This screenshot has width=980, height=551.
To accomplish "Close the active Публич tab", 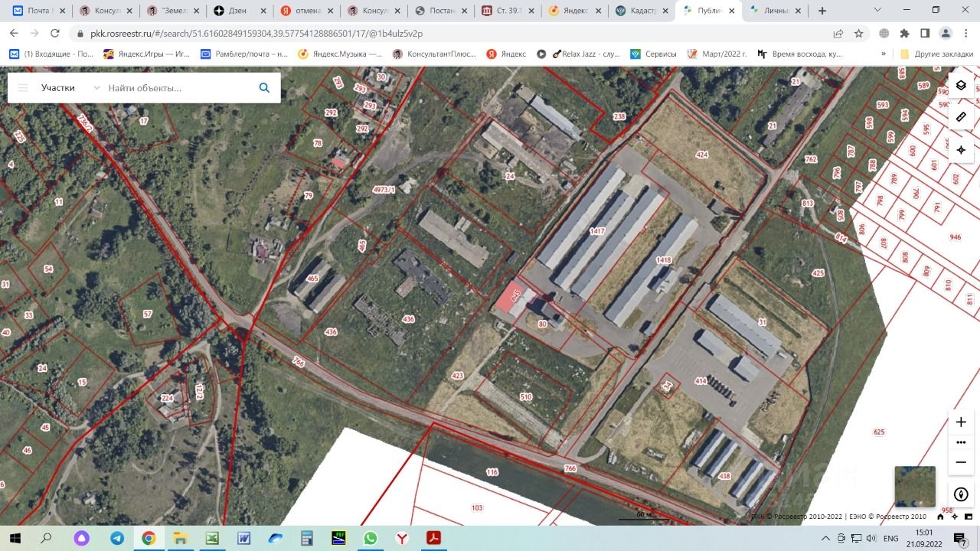I will pos(731,11).
